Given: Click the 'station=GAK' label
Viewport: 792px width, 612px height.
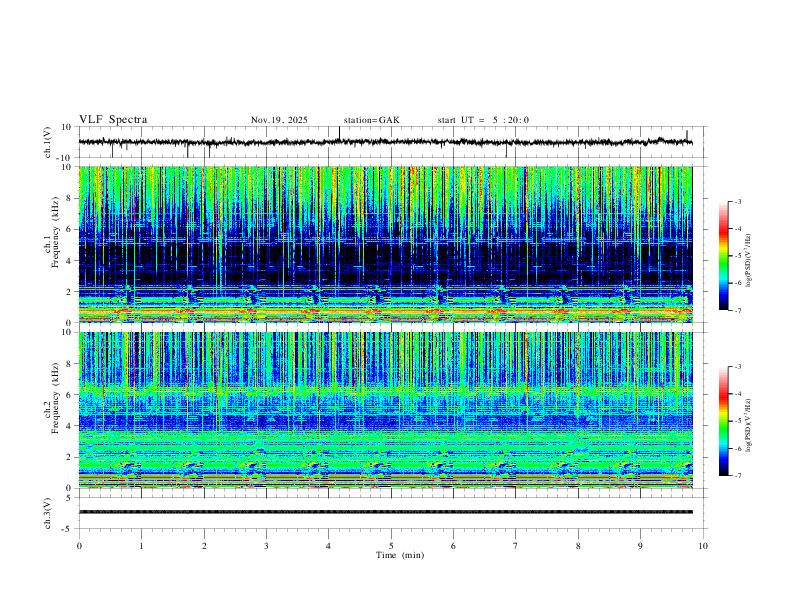Looking at the screenshot, I should click(371, 120).
